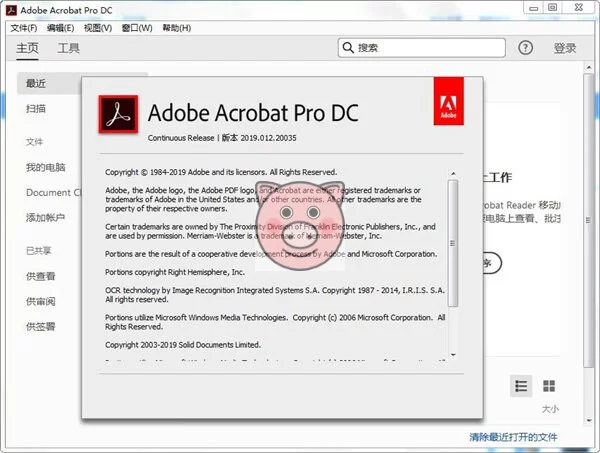This screenshot has width=600, height=453.
Task: Click the Copyright 1984-2019 Adobe line
Action: pos(221,172)
